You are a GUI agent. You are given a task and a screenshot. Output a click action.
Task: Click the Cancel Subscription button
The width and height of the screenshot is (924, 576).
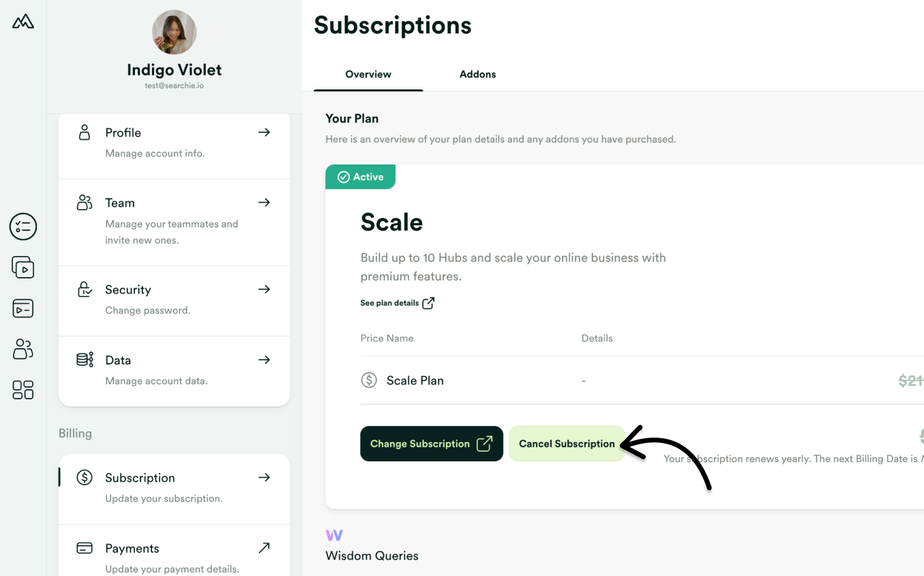tap(567, 443)
